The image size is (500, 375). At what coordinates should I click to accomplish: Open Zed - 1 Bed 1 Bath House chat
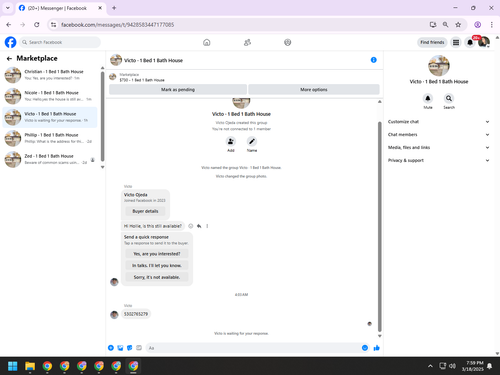50,159
